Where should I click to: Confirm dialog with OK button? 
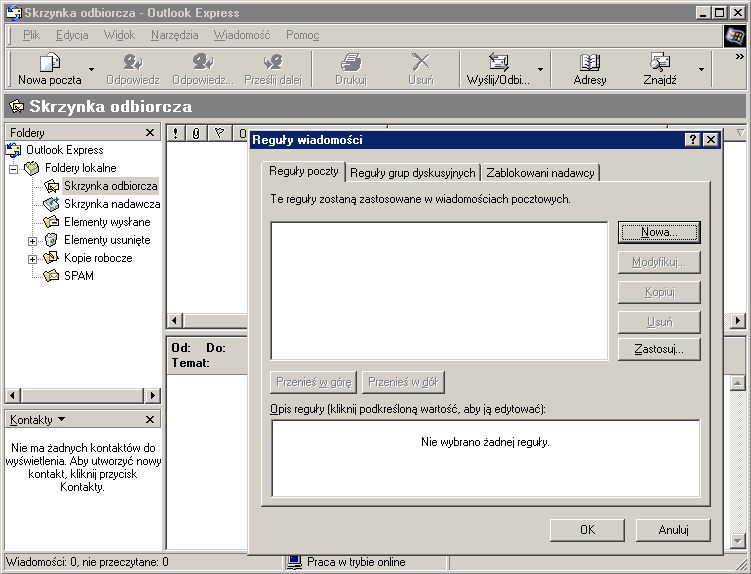tap(587, 530)
